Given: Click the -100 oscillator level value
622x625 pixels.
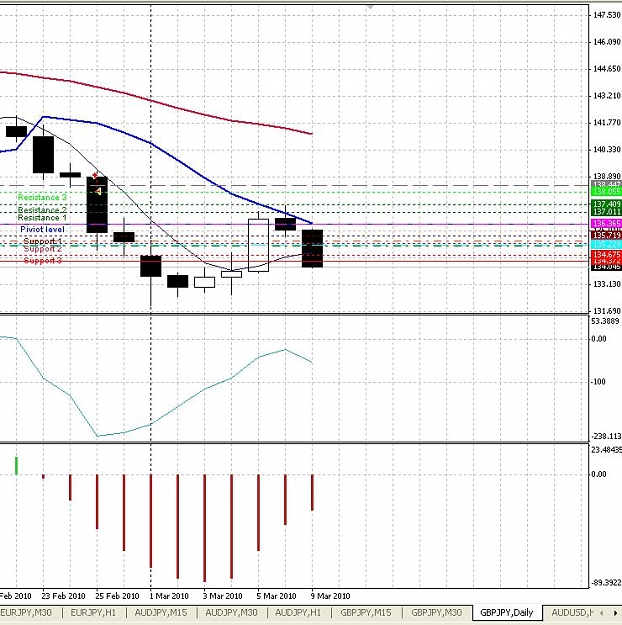Looking at the screenshot, I should click(x=598, y=382).
